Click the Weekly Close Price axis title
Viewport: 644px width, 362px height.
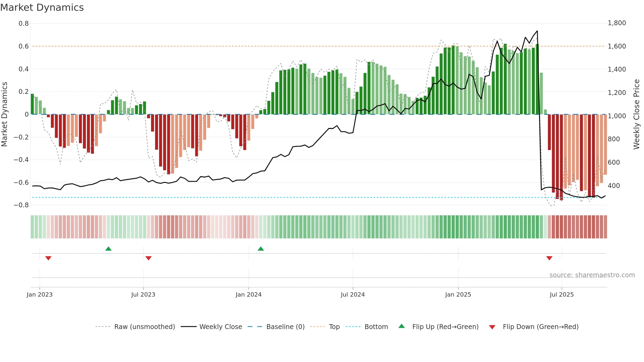point(637,114)
